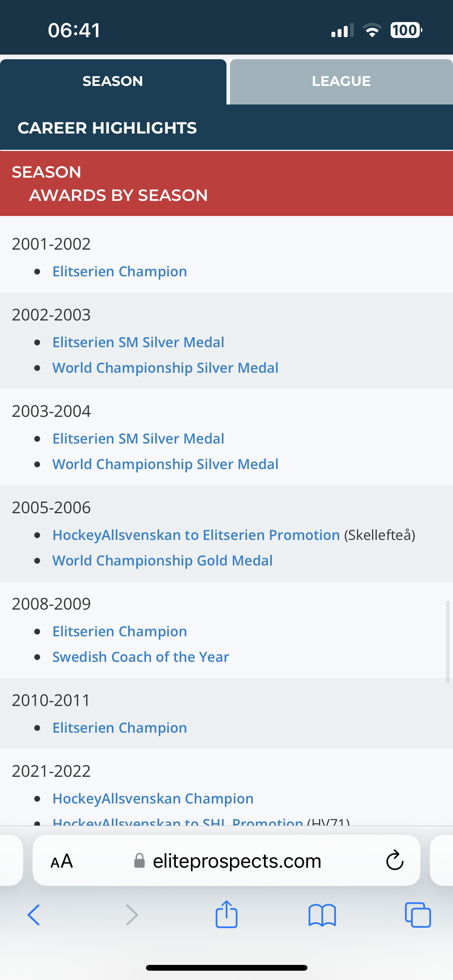Screen dimensions: 453x980
Task: Open 2002-2003 Elitserien SM Silver Medal
Action: tap(138, 343)
